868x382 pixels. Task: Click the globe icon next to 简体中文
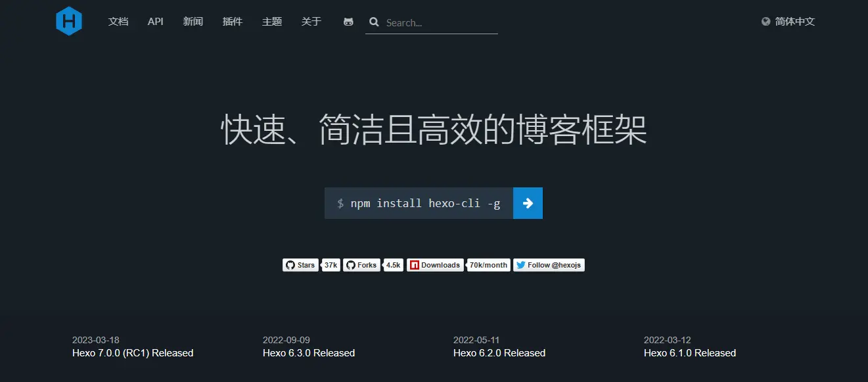point(764,21)
